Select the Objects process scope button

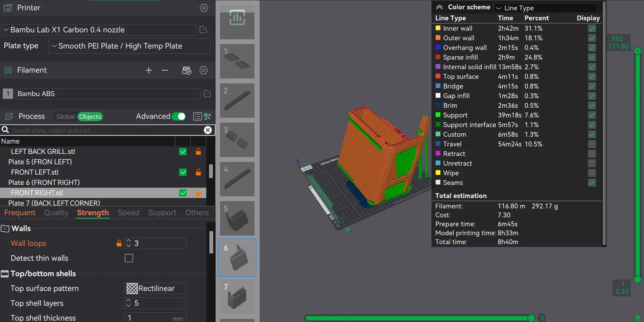(90, 117)
